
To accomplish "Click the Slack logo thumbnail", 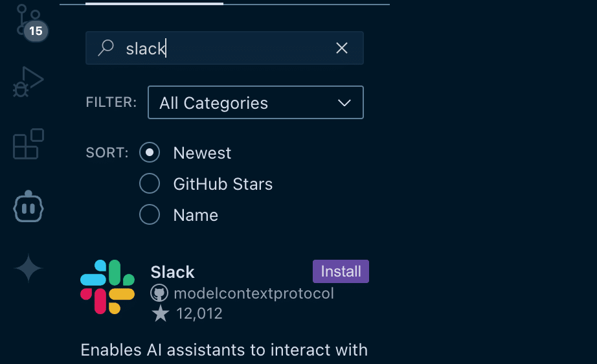I will (107, 287).
